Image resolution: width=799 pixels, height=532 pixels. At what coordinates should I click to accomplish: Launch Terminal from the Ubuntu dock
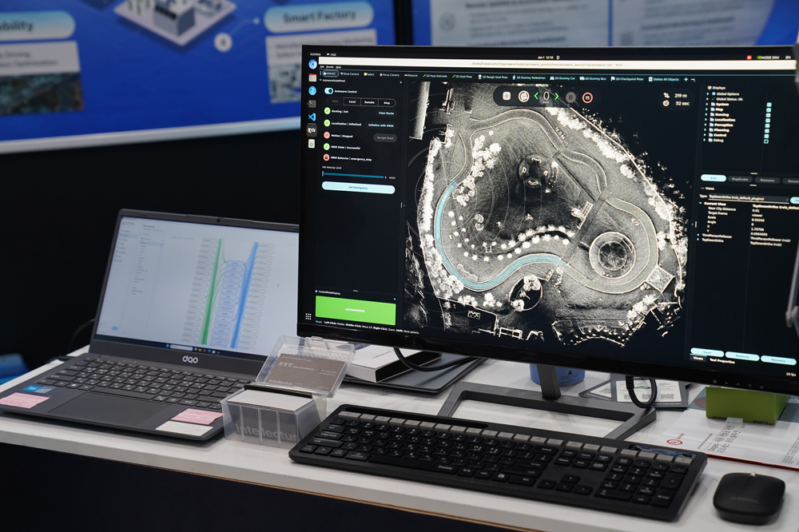312,104
